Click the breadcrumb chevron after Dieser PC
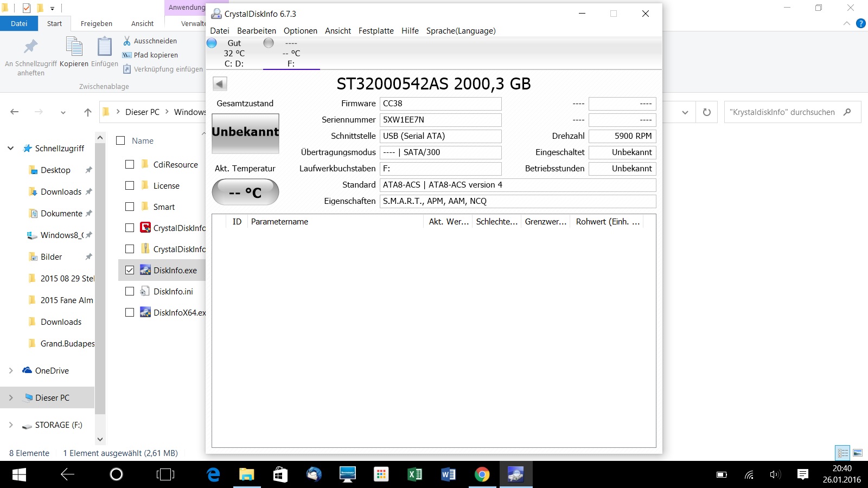Image resolution: width=868 pixels, height=488 pixels. tap(167, 112)
